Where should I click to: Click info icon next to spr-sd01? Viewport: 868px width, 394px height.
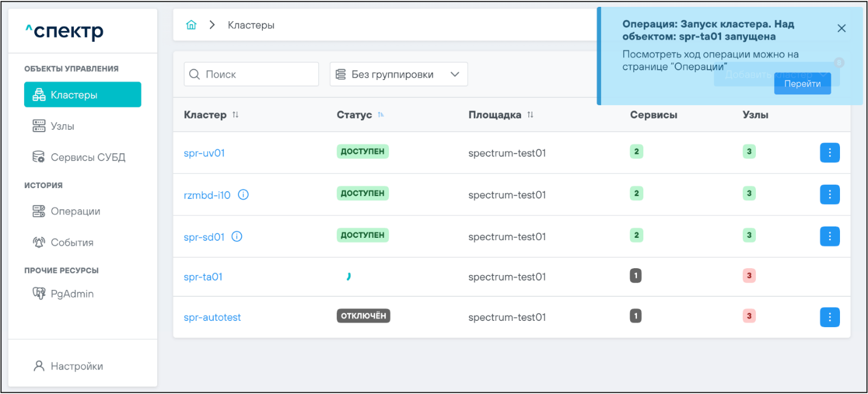pyautogui.click(x=237, y=237)
